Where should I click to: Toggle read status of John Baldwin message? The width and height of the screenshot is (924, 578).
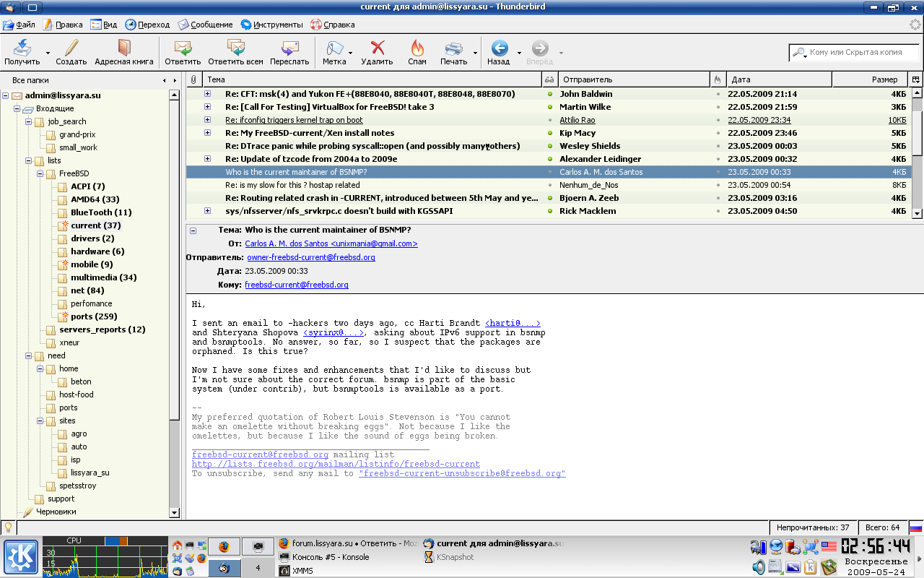tap(549, 94)
